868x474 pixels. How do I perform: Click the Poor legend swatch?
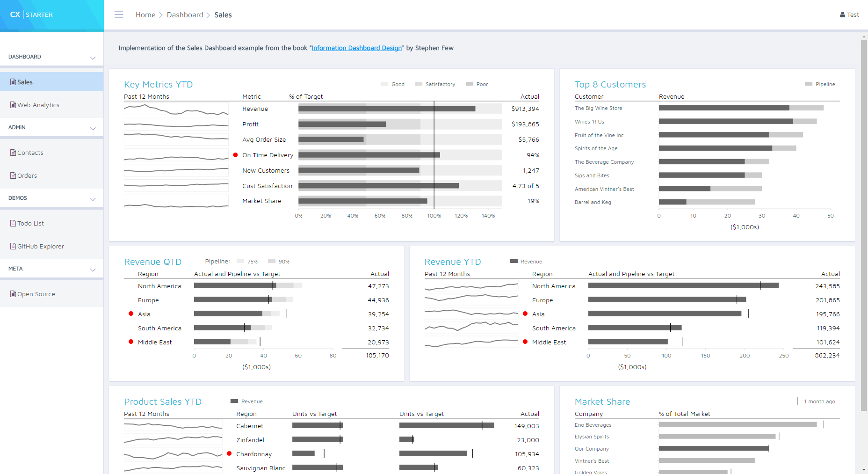(x=470, y=84)
